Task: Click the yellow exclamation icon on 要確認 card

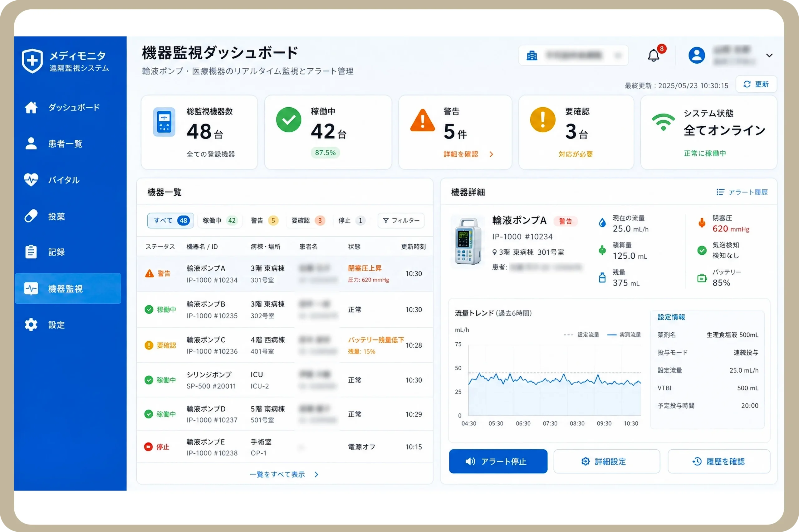Action: tap(542, 120)
